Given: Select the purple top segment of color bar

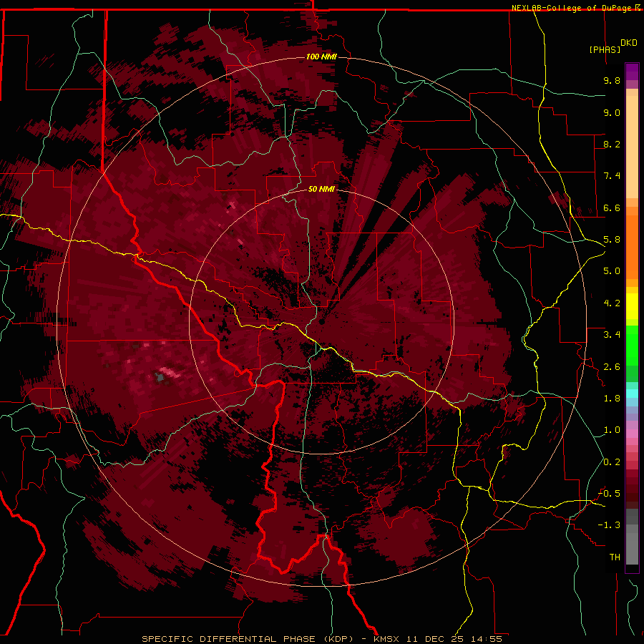Looking at the screenshot, I should (x=632, y=72).
